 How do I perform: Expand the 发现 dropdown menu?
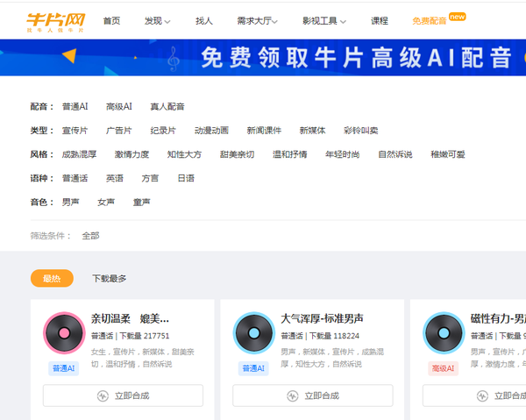pos(157,21)
